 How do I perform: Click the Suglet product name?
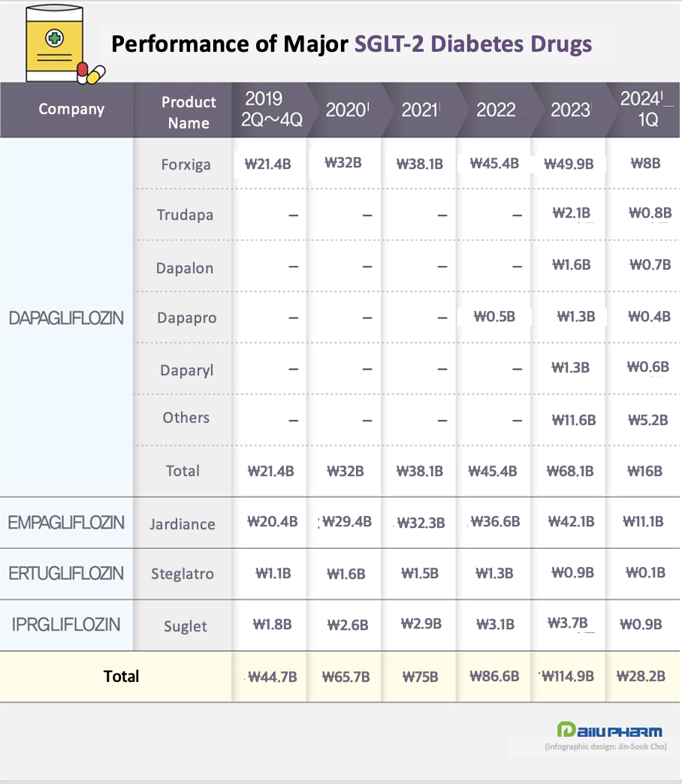click(x=185, y=626)
